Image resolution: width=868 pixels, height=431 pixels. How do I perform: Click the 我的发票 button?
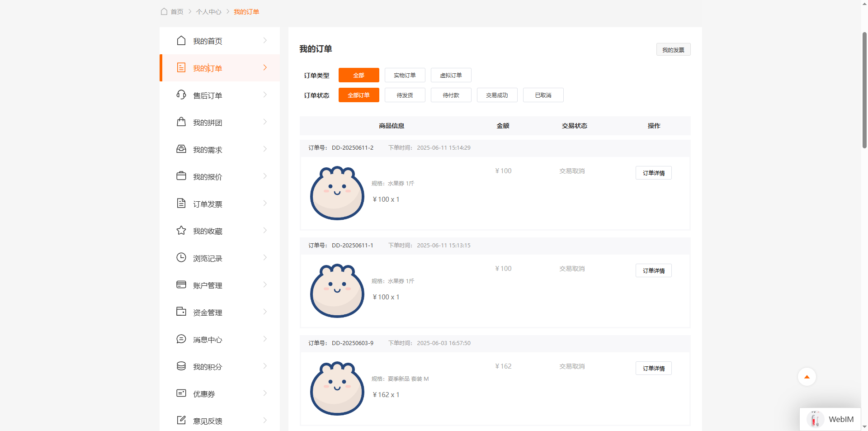coord(673,50)
